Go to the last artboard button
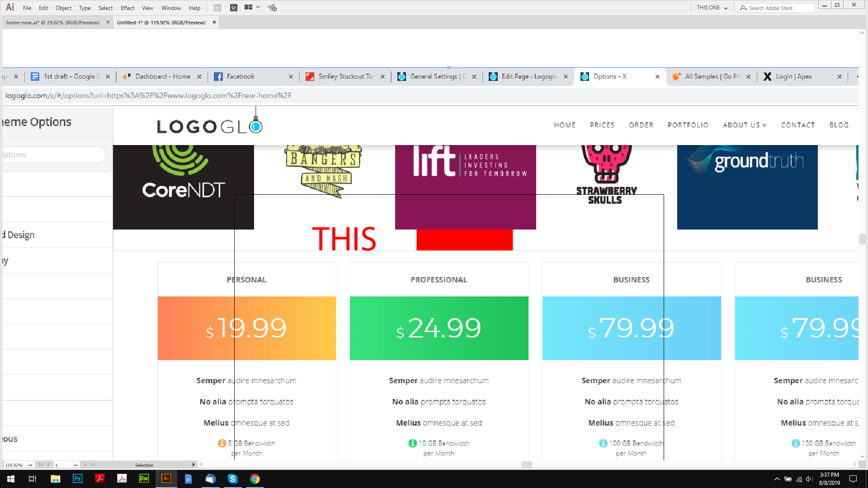 93,465
